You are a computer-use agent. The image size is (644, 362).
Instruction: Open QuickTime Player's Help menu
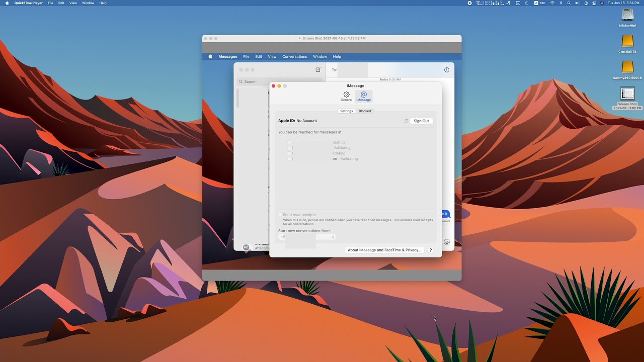click(x=103, y=3)
